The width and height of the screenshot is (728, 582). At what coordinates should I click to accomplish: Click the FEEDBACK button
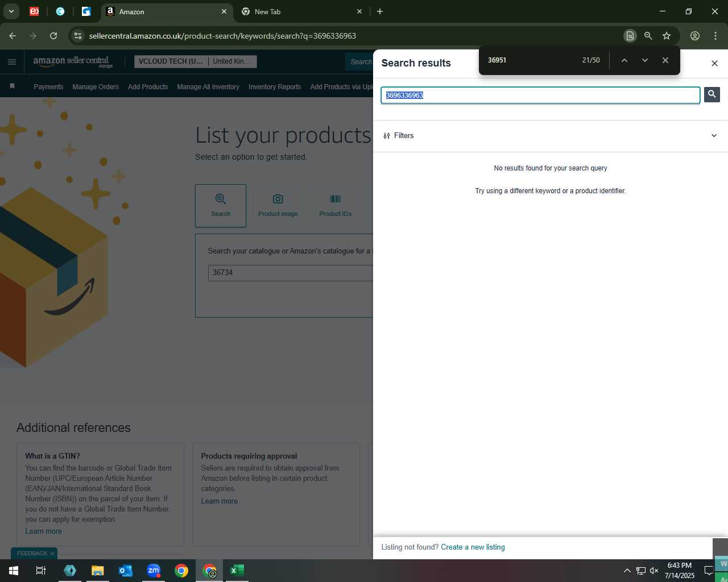click(32, 554)
